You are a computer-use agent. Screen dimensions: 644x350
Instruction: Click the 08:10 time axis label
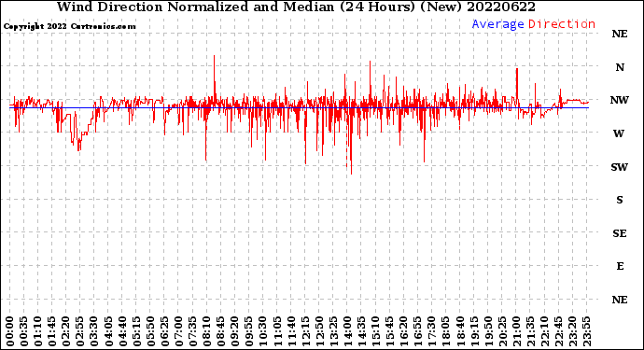[206, 331]
